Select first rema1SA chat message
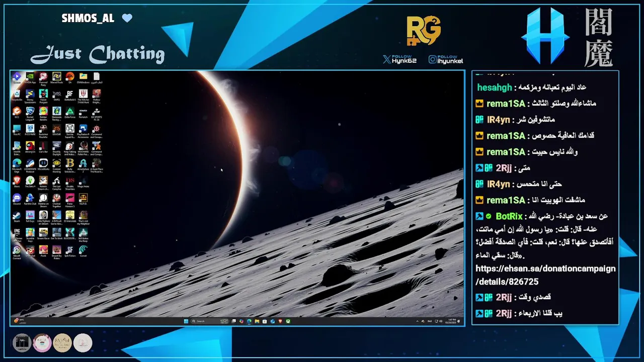This screenshot has height=362, width=644. [536, 104]
